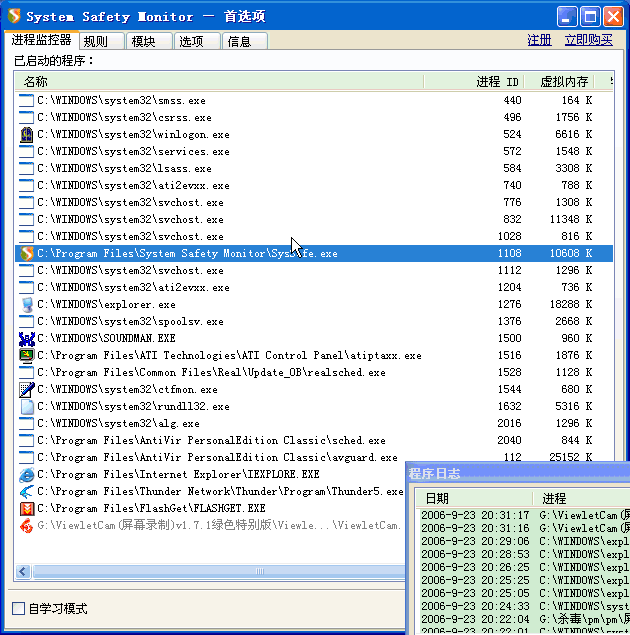Viewport: 630px width, 635px height.
Task: Click the icon beside spoolsv.exe
Action: click(x=26, y=322)
